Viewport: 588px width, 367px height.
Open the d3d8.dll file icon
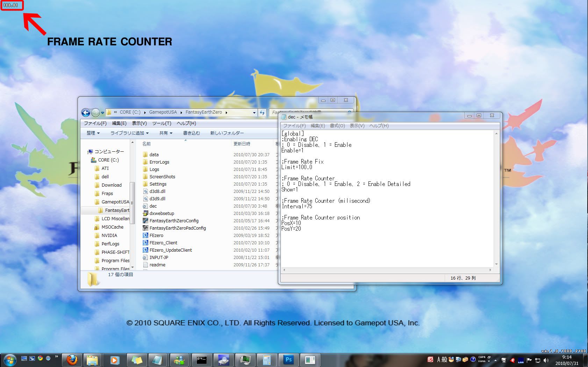point(145,191)
